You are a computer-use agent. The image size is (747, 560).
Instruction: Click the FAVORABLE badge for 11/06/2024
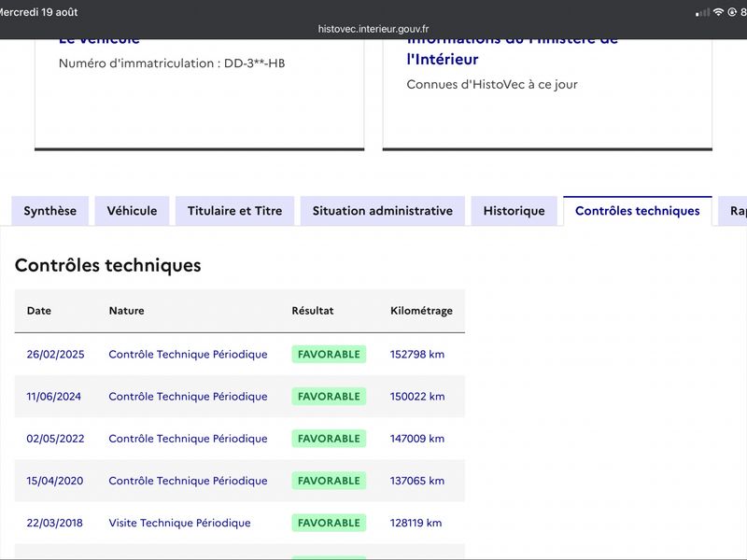(329, 397)
